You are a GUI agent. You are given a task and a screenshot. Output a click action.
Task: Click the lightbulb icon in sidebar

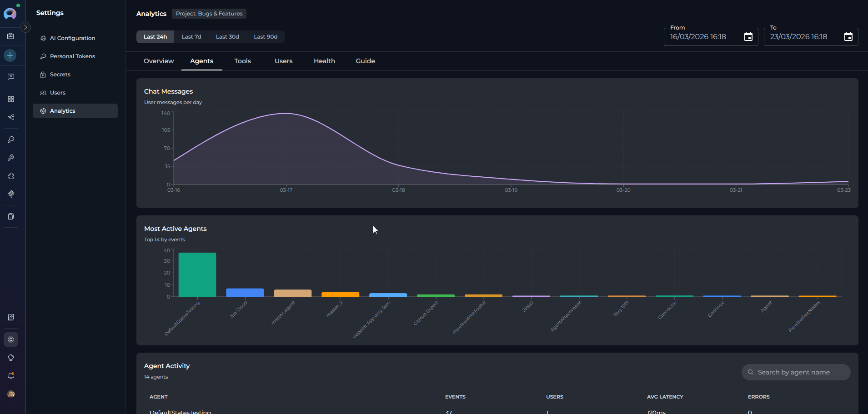[11, 358]
